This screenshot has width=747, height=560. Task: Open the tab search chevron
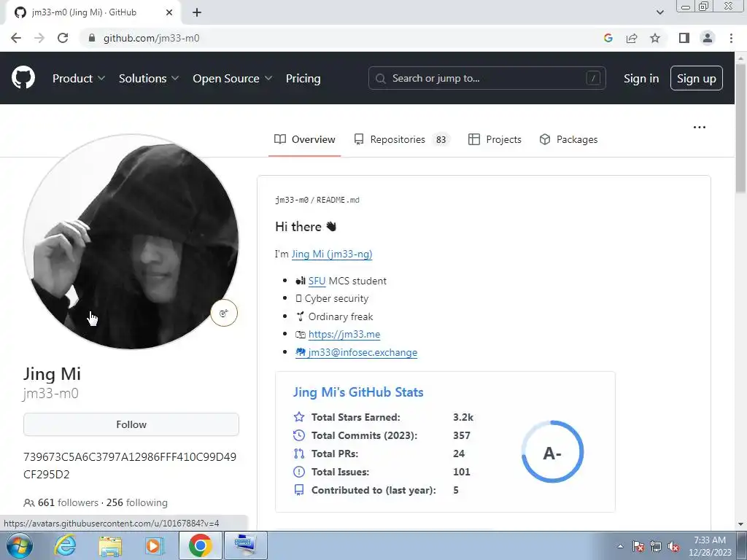[x=659, y=12]
